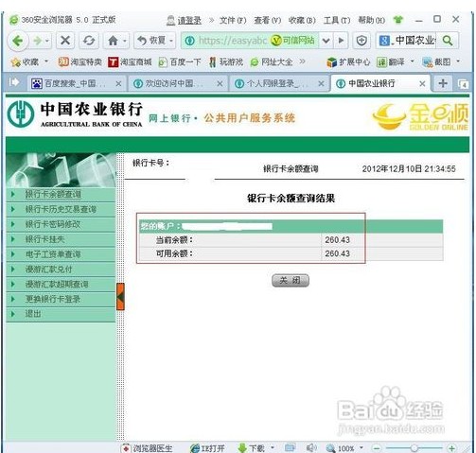Screen dimensions: 476x453
Task: Open 玩游戏 bookmark
Action: pos(226,62)
